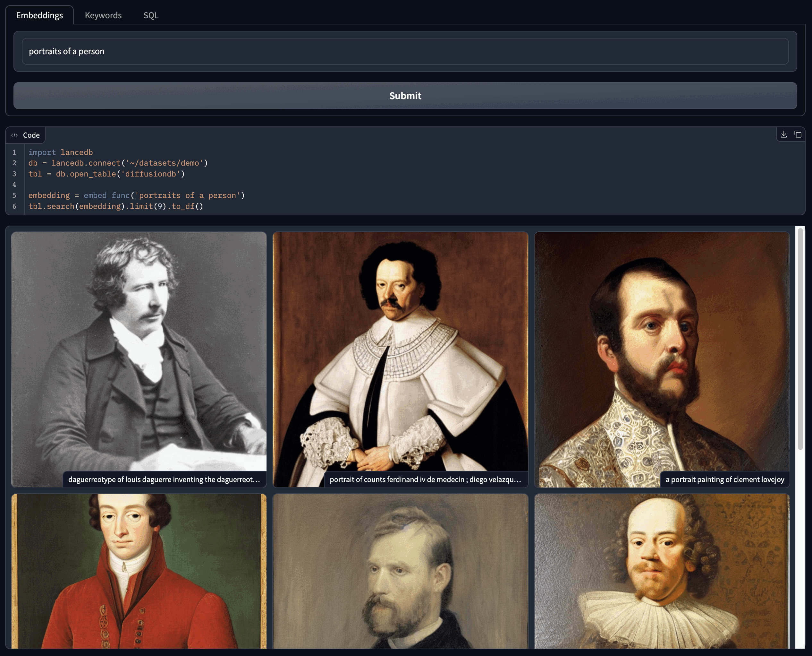Click the Submit button
The width and height of the screenshot is (812, 656).
[405, 96]
